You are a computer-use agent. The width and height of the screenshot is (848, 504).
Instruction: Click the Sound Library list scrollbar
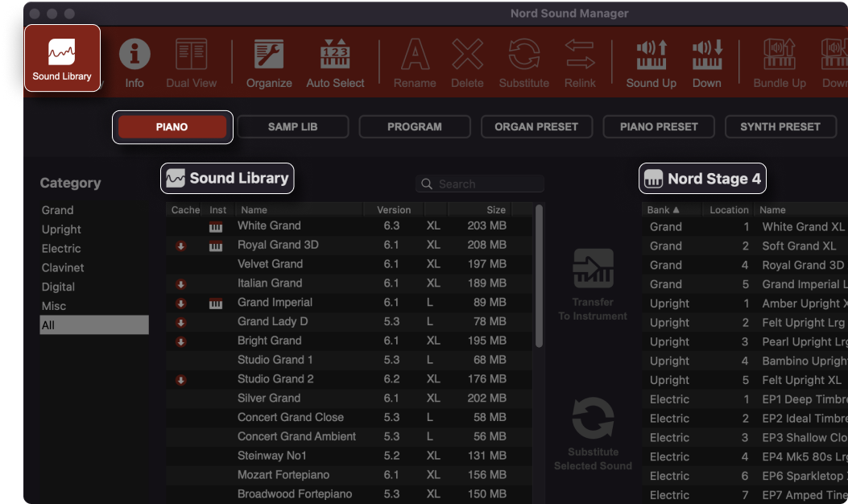539,276
